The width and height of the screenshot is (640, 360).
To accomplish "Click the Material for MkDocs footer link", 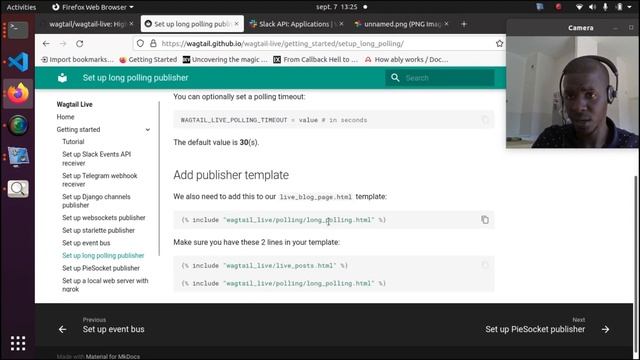I will pos(113,357).
